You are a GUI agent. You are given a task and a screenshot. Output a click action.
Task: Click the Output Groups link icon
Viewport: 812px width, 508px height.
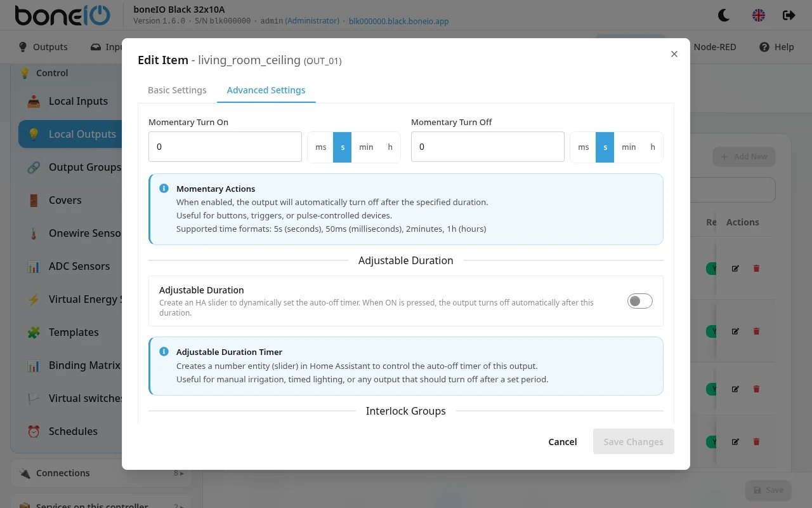[34, 167]
